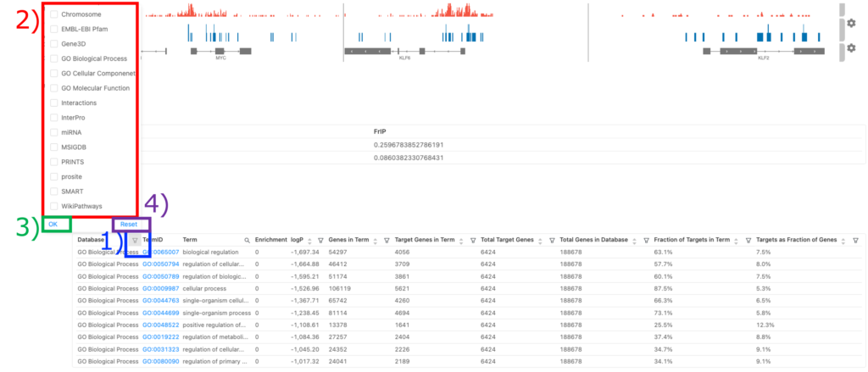Viewport: 868px width, 372px height.
Task: Click the 'biological regulation' term cell
Action: 210,252
